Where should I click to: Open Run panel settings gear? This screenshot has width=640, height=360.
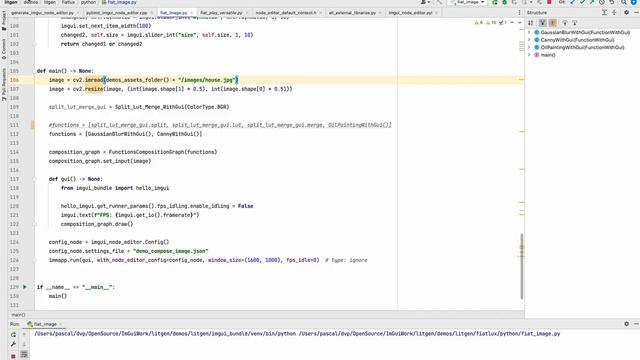(627, 324)
